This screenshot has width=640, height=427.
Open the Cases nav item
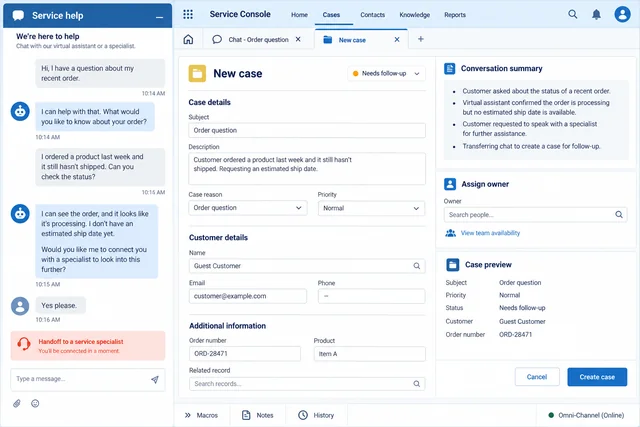[x=331, y=15]
